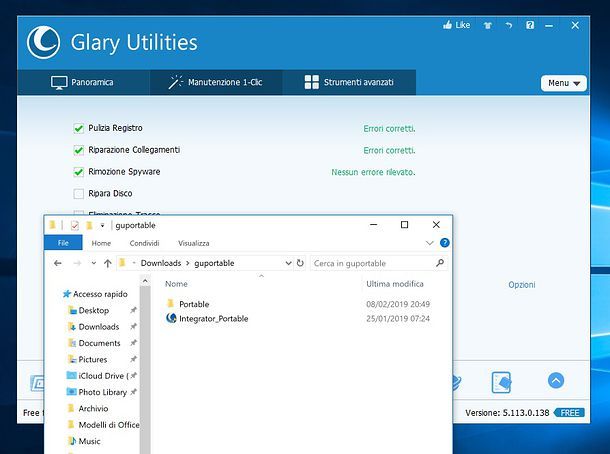Open the File tab in Explorer ribbon
610x454 pixels.
(x=63, y=243)
